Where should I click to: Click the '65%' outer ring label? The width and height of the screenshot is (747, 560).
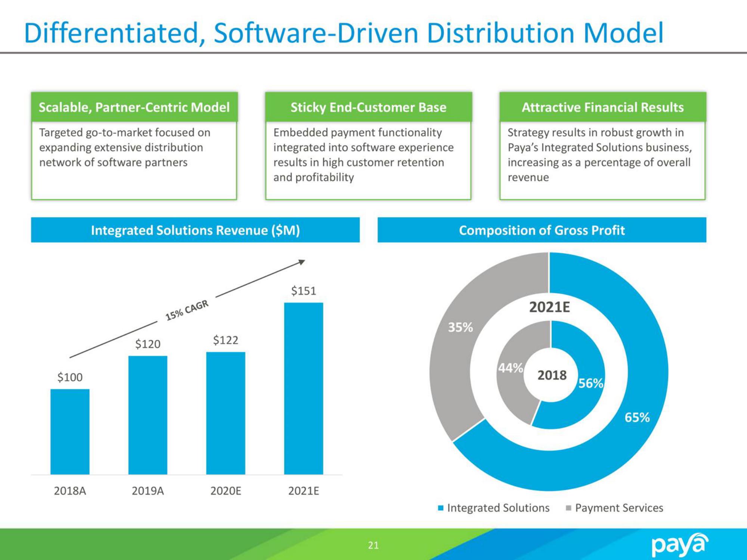tap(637, 417)
